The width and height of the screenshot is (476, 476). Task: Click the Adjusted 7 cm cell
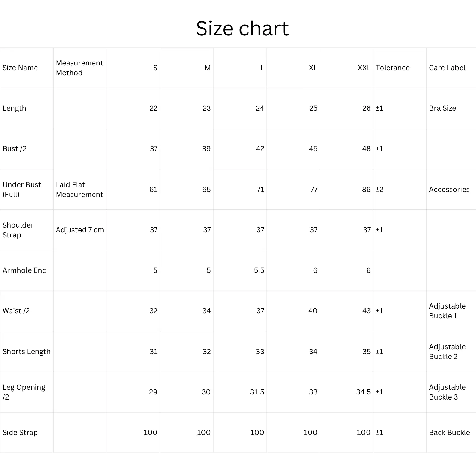coord(80,230)
